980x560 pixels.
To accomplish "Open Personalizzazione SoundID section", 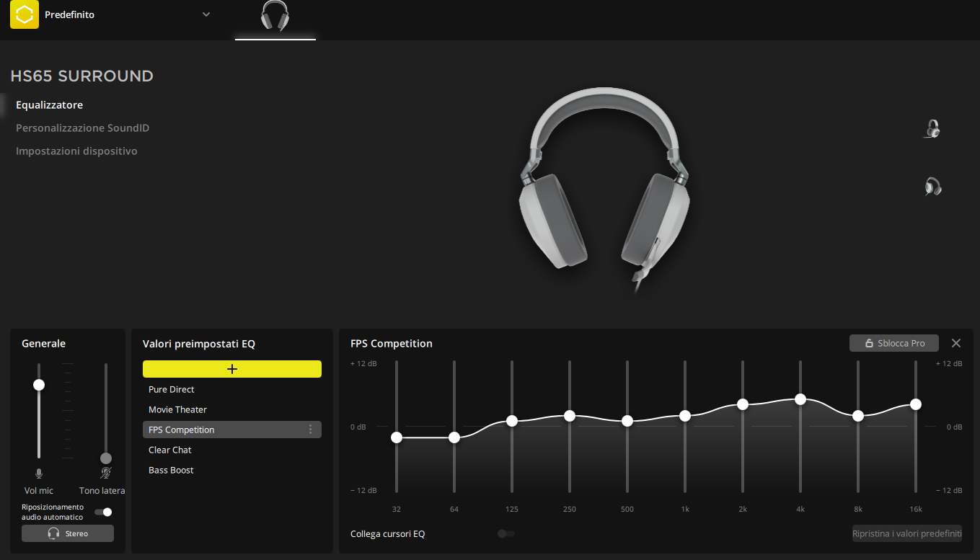I will coord(83,128).
